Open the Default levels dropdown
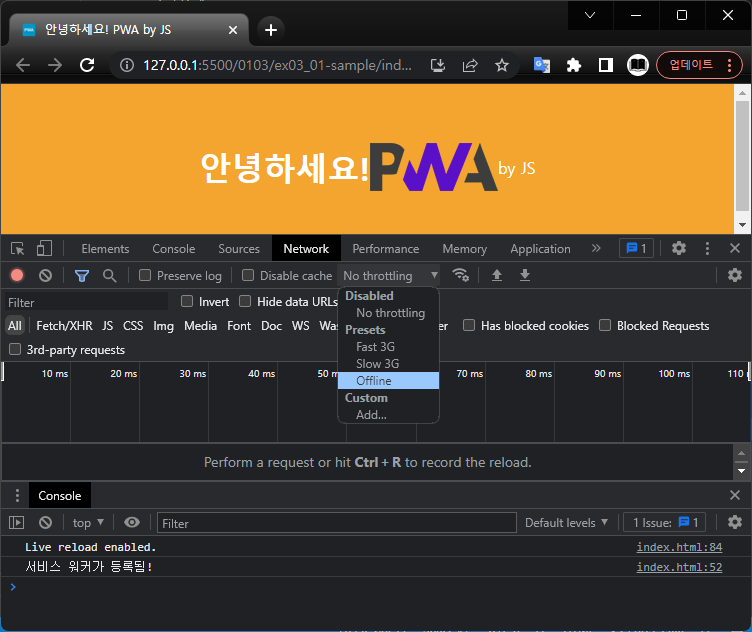Image resolution: width=752 pixels, height=632 pixels. coord(566,523)
